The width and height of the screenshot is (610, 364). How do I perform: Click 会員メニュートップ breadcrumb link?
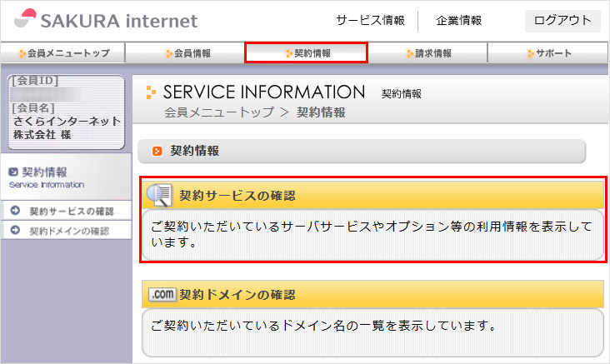[219, 112]
